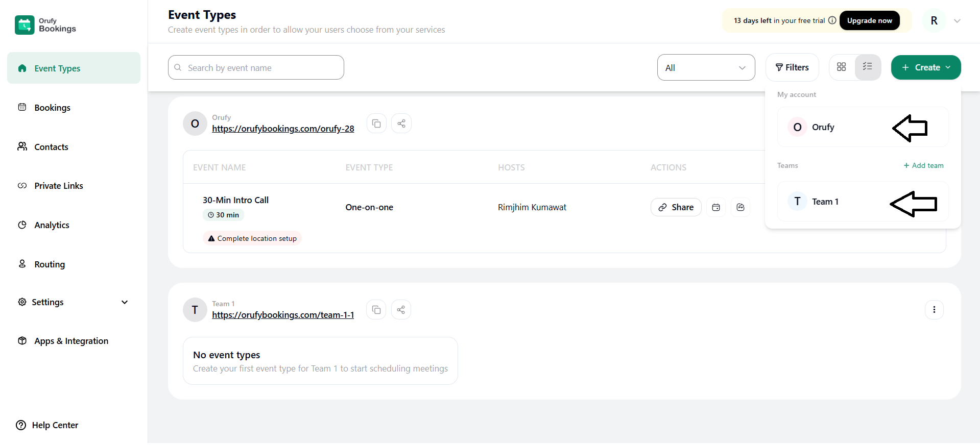980x445 pixels.
Task: Click calendar icon beside Share button
Action: coord(716,207)
